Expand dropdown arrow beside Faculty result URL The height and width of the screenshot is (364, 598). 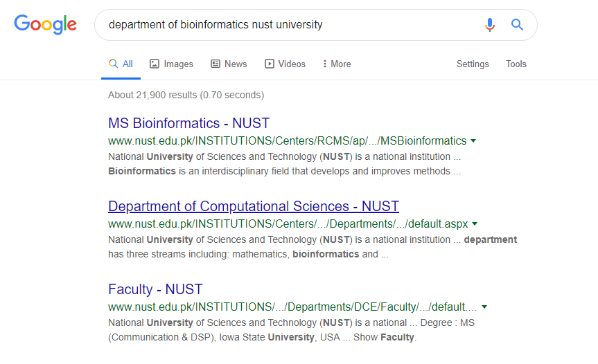coord(484,307)
